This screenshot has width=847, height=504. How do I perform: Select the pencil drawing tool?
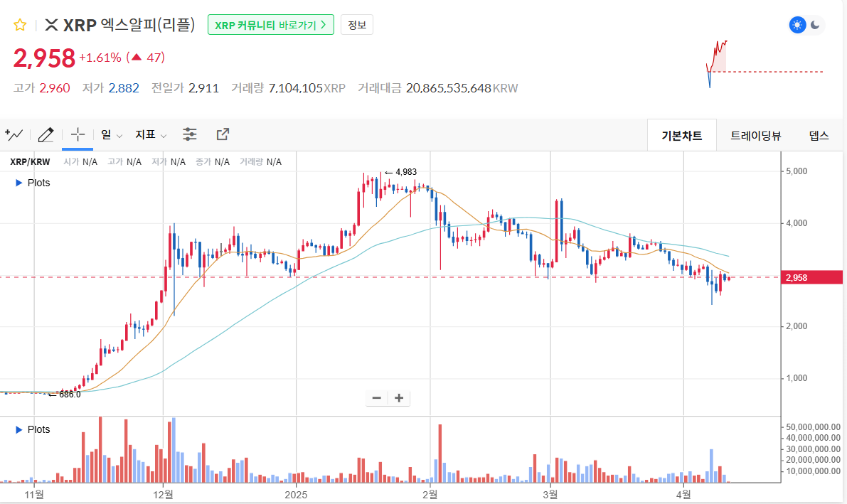point(46,134)
